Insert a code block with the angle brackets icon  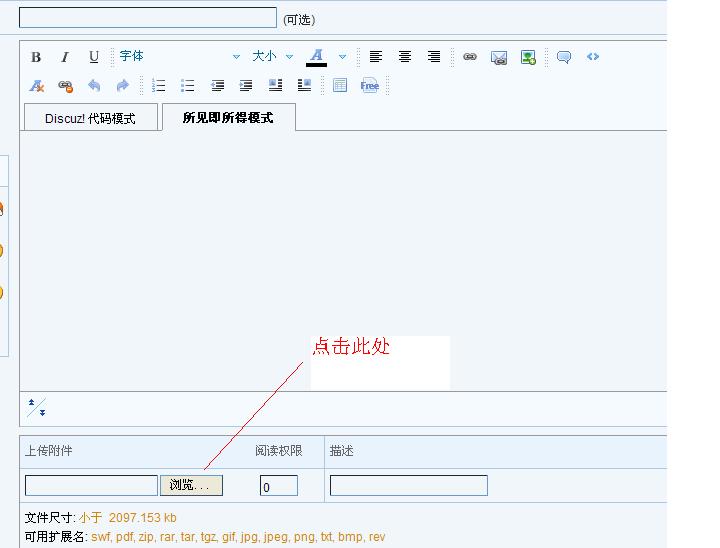pyautogui.click(x=593, y=56)
